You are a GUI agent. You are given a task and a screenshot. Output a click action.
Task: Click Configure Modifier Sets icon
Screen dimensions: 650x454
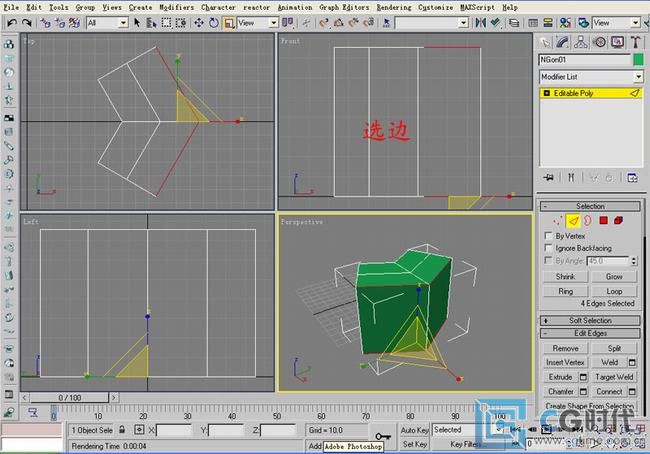pos(632,178)
